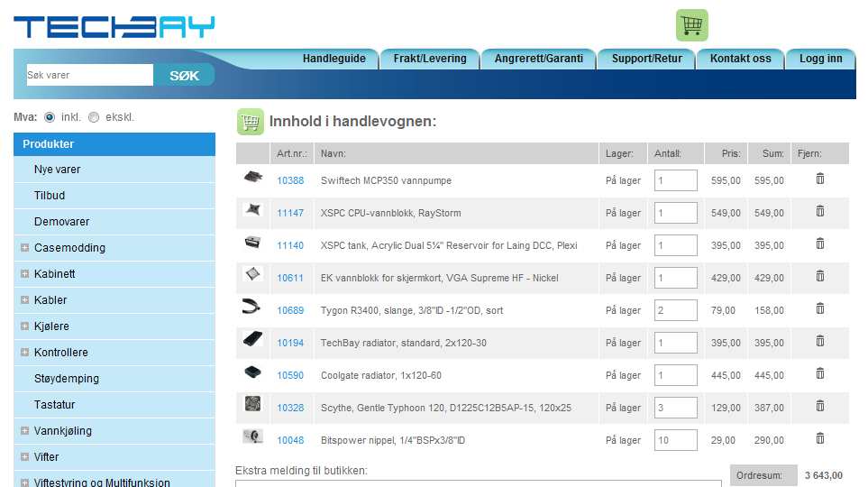The height and width of the screenshot is (487, 868).
Task: Expand the Vannkjøling category
Action: 24,430
